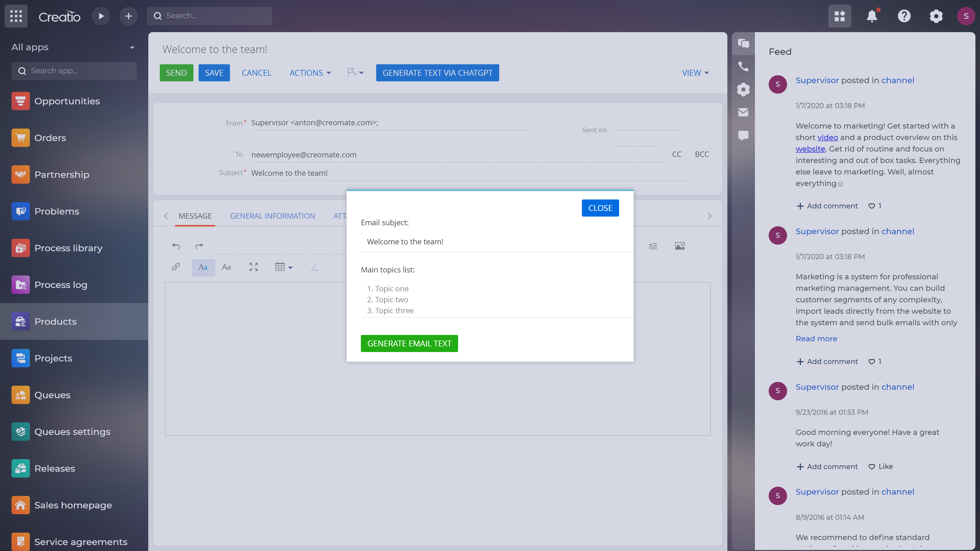Click GENERATE EMAIL TEXT button

pos(409,343)
